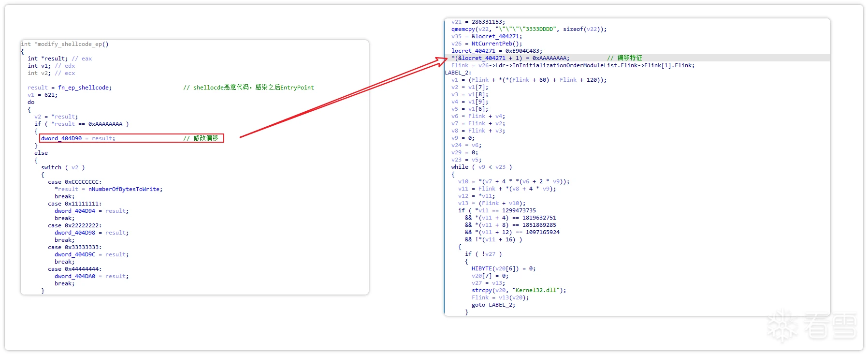
Task: Click the 偏移特征 comment
Action: (x=629, y=58)
